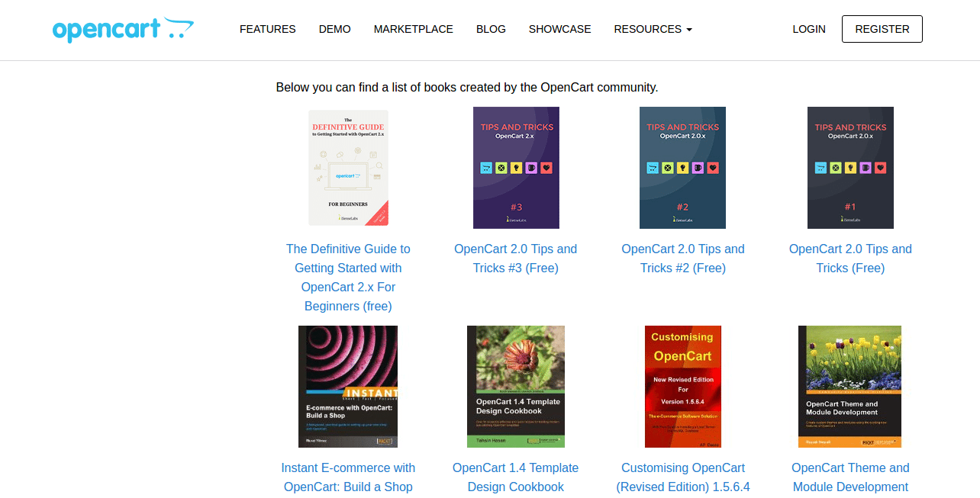The height and width of the screenshot is (498, 980).
Task: Open the Features page
Action: [267, 29]
